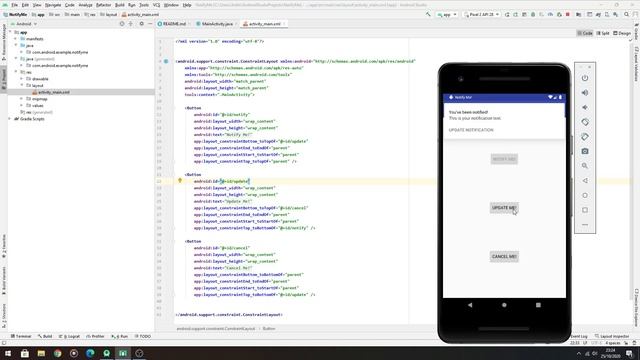The image size is (640, 360).
Task: Tap CANCEL ME! button in emulator
Action: click(504, 256)
